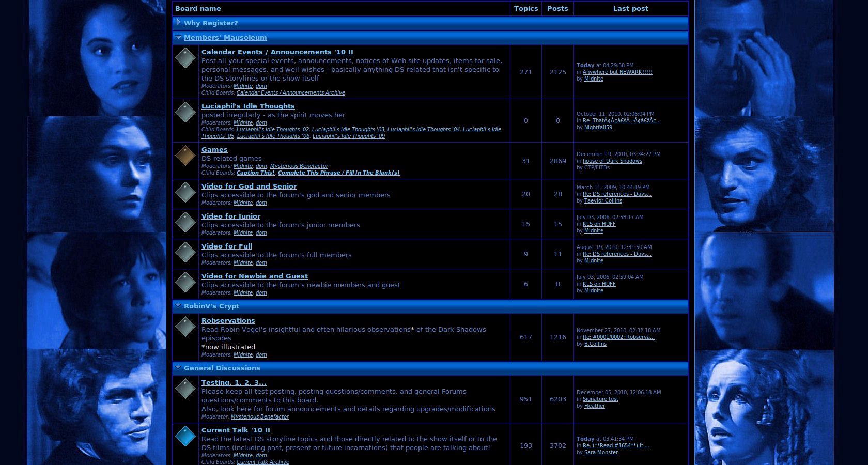Click the Video for God and Senior icon
The width and height of the screenshot is (868, 465).
coord(185,192)
